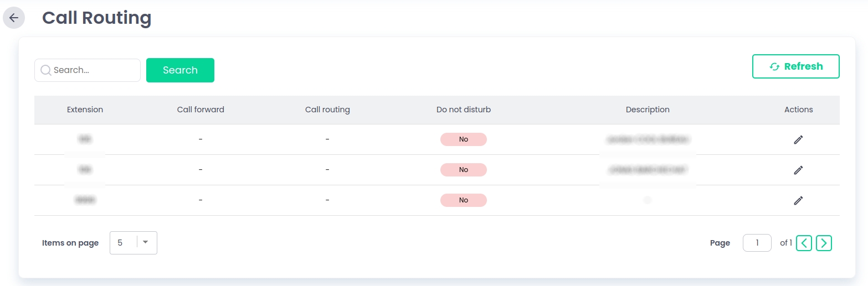Click the Description column header

[647, 110]
